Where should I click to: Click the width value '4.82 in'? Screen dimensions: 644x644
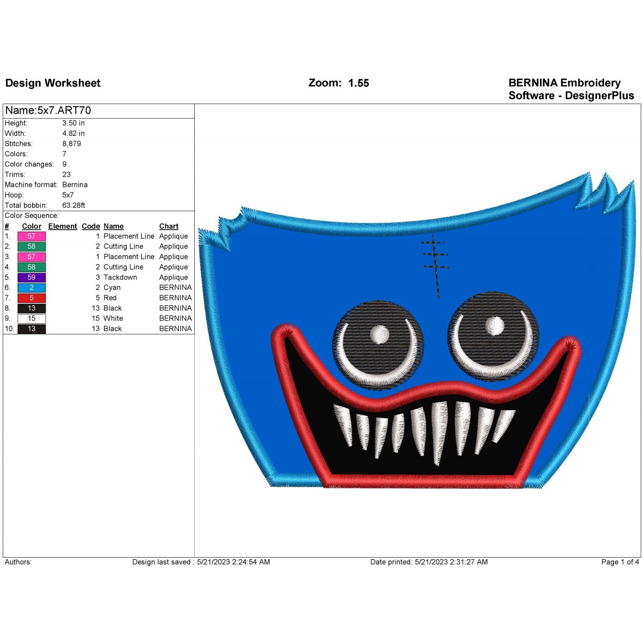pyautogui.click(x=74, y=133)
